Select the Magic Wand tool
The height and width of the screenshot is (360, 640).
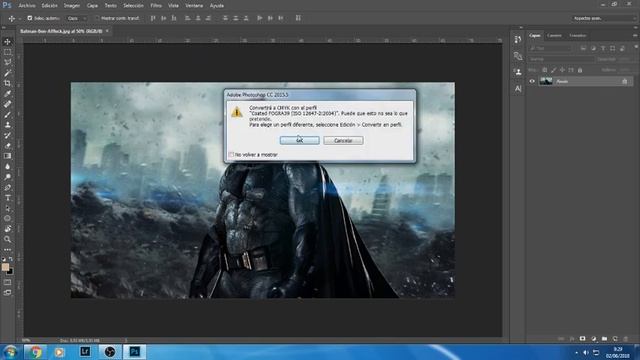pyautogui.click(x=7, y=73)
